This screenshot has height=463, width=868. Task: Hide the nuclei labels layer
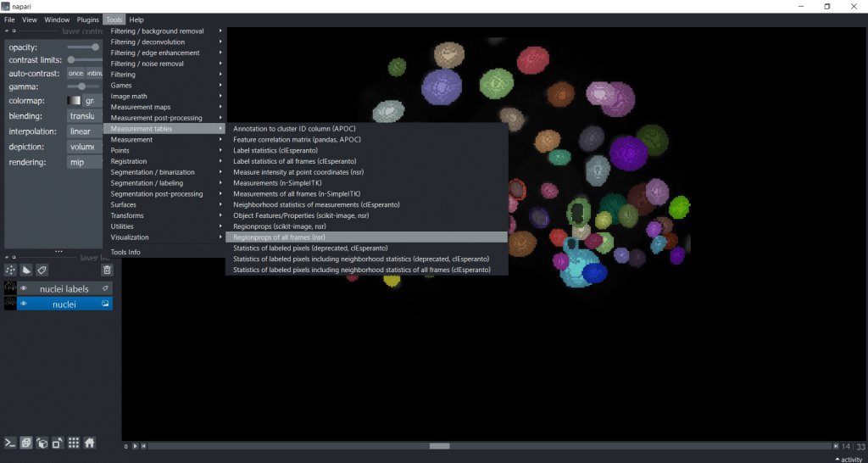click(x=24, y=288)
